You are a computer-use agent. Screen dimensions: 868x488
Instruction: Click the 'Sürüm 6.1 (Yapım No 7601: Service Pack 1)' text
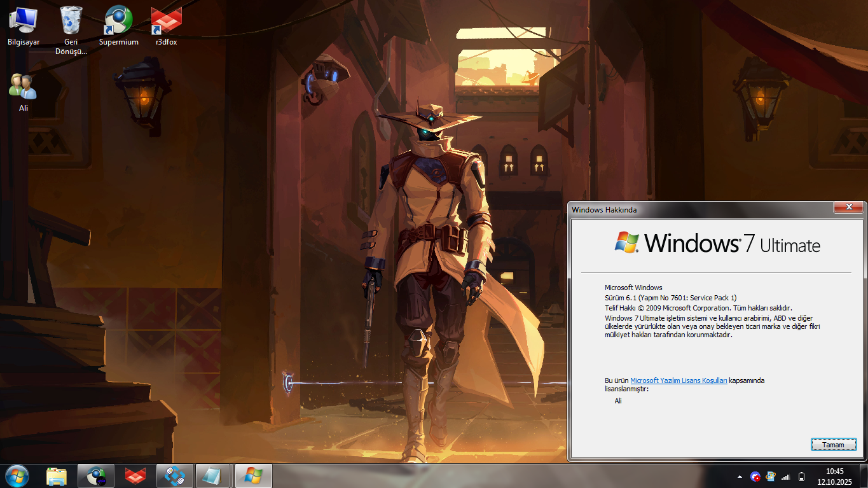pyautogui.click(x=670, y=297)
